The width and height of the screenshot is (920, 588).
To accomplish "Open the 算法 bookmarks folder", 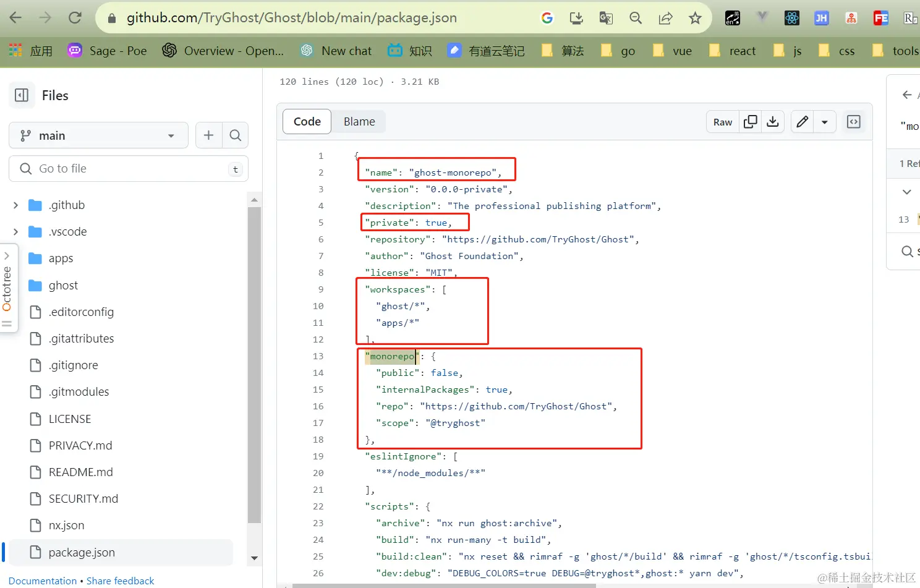I will click(x=562, y=51).
